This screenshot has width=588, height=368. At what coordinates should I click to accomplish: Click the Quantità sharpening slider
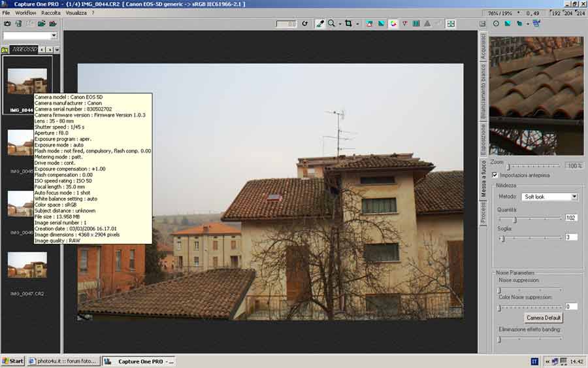(531, 219)
